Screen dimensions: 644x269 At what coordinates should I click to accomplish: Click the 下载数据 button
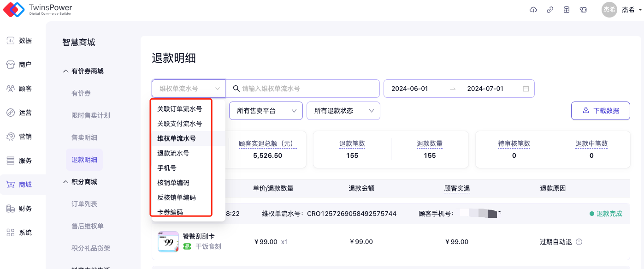click(x=600, y=111)
